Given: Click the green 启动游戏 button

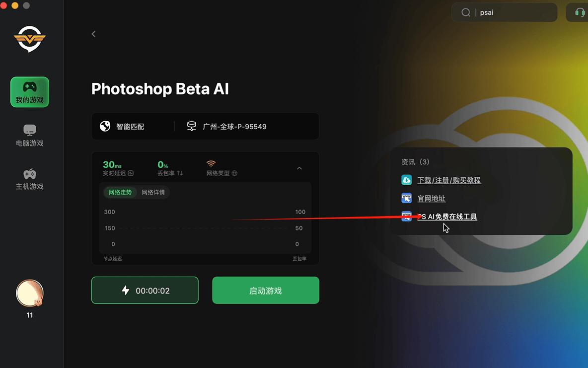Looking at the screenshot, I should (x=265, y=290).
